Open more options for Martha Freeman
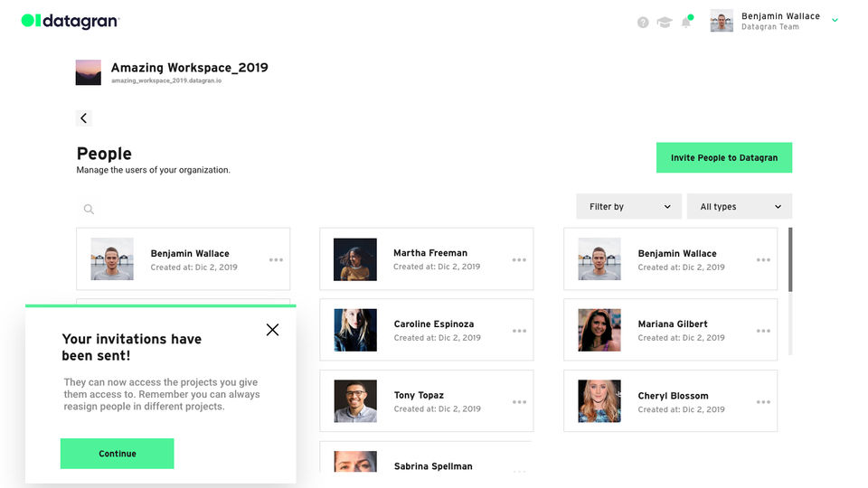Viewport: 868px width, 488px height. pos(519,260)
